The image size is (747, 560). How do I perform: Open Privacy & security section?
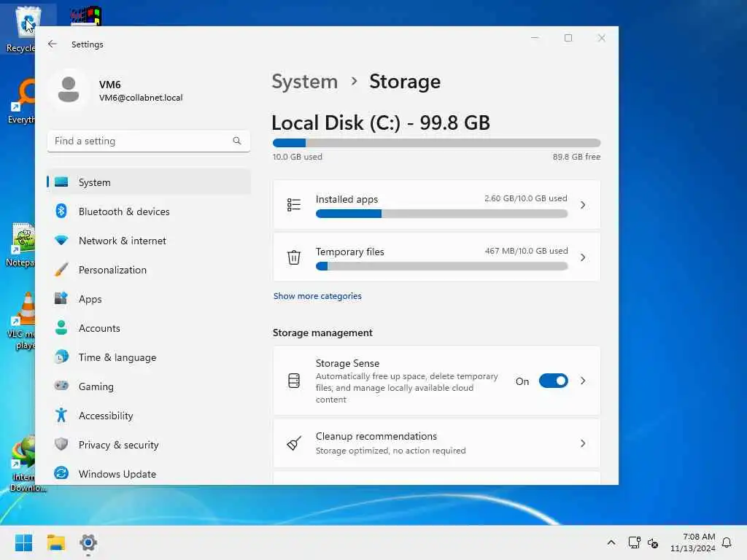pos(149,444)
